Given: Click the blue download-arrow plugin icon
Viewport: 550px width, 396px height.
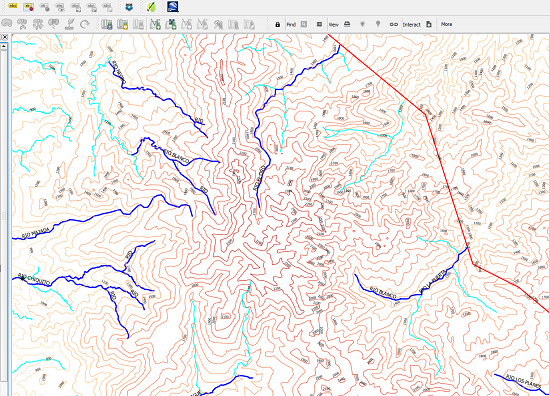Looking at the screenshot, I should pos(129,7).
